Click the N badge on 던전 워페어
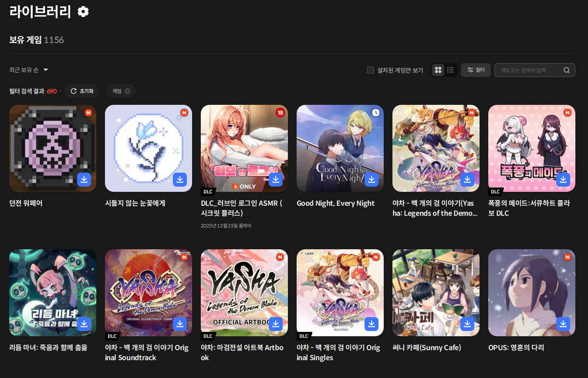The height and width of the screenshot is (378, 588). (x=88, y=113)
